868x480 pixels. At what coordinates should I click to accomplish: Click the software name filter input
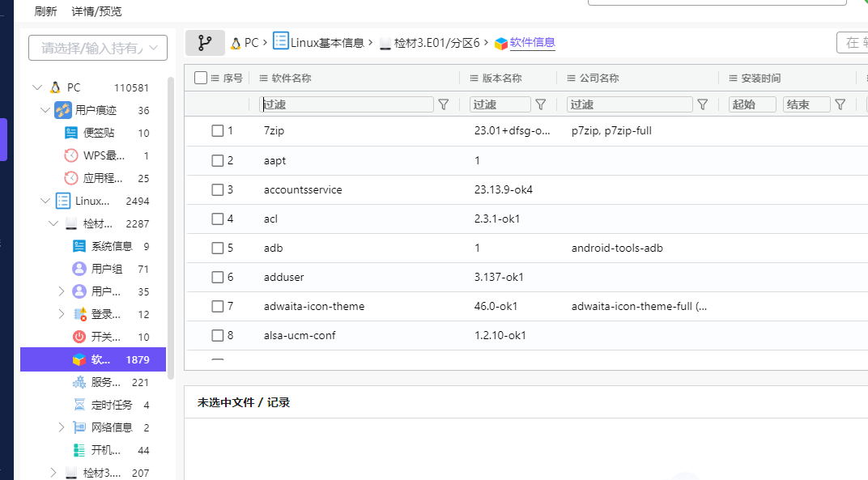(x=347, y=104)
